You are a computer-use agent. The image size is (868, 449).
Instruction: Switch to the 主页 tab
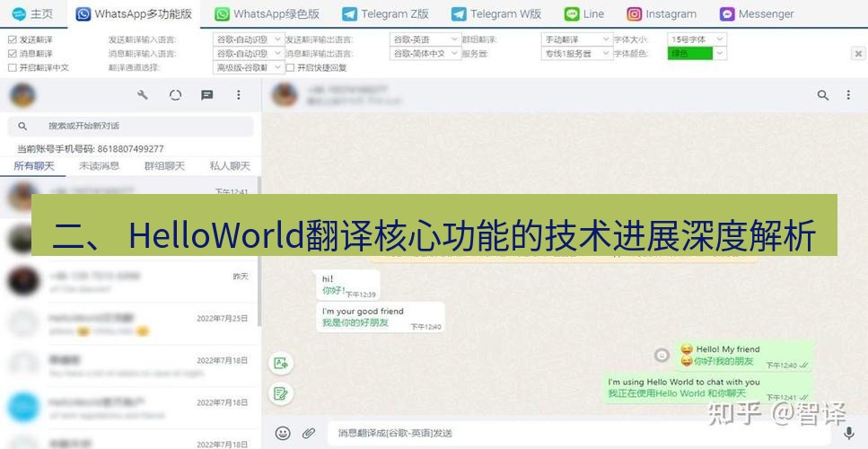click(32, 13)
